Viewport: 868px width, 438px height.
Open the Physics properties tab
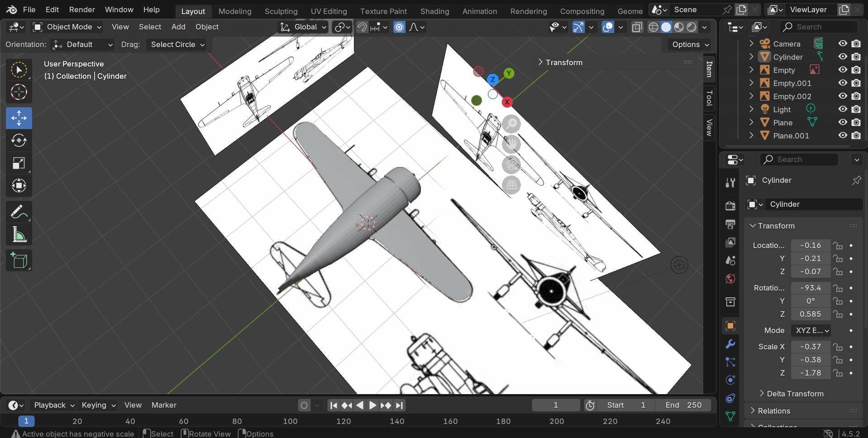coord(730,380)
